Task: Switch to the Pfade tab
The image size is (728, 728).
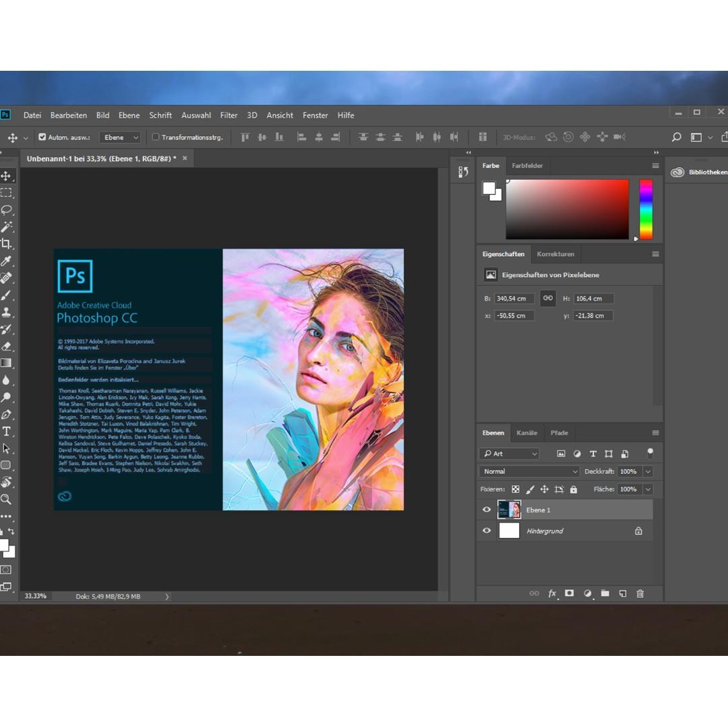Action: pyautogui.click(x=559, y=433)
